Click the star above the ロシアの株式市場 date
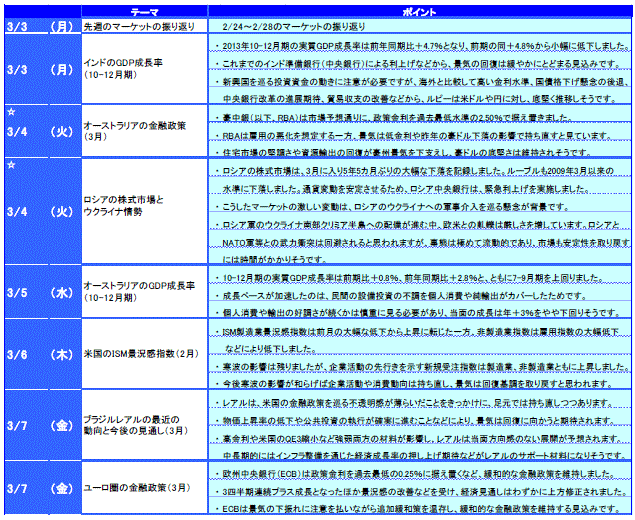This screenshot has height=520, width=635. click(x=9, y=163)
